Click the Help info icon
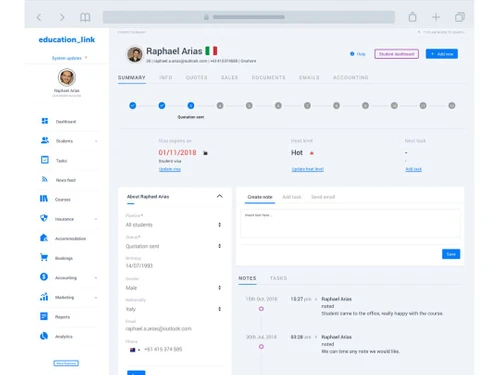 coord(352,54)
